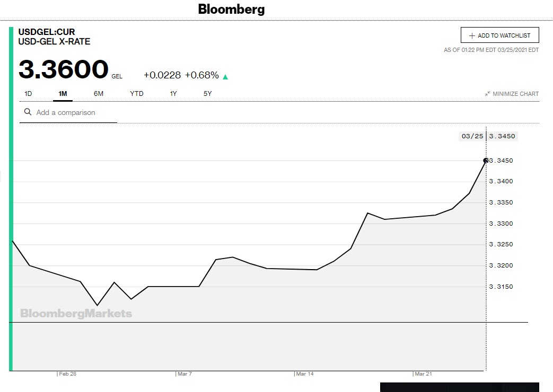Add USDGEL to watchlist button
Screen dimensions: 553x392
click(500, 35)
